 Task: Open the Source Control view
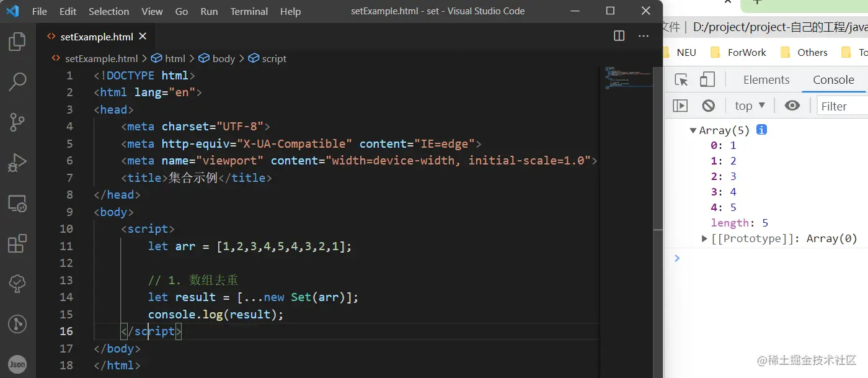pyautogui.click(x=17, y=122)
